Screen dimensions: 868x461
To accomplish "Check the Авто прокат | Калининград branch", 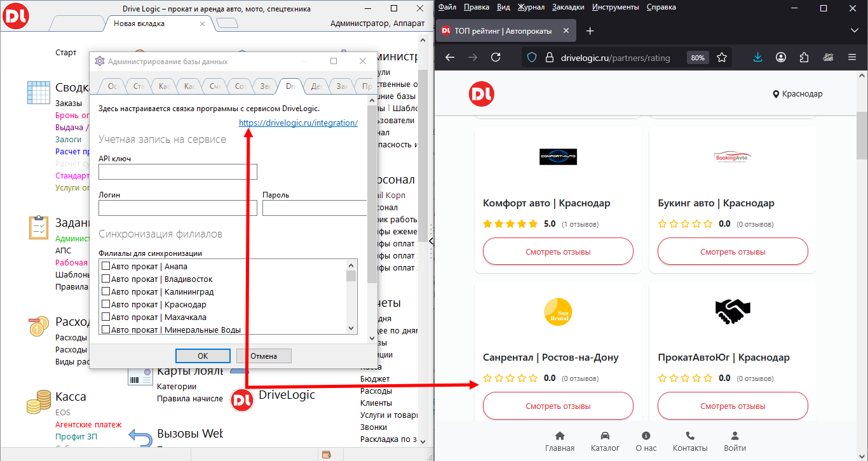I will 106,292.
